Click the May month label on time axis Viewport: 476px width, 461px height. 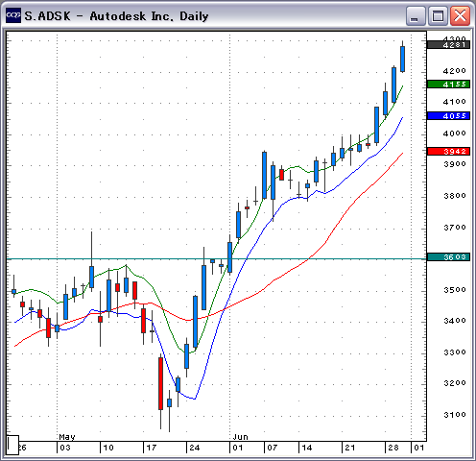click(67, 437)
